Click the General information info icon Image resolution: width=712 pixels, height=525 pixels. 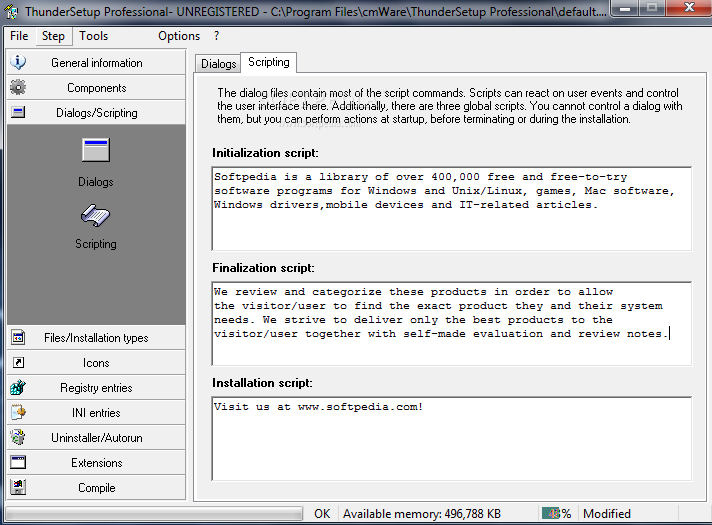pyautogui.click(x=18, y=62)
